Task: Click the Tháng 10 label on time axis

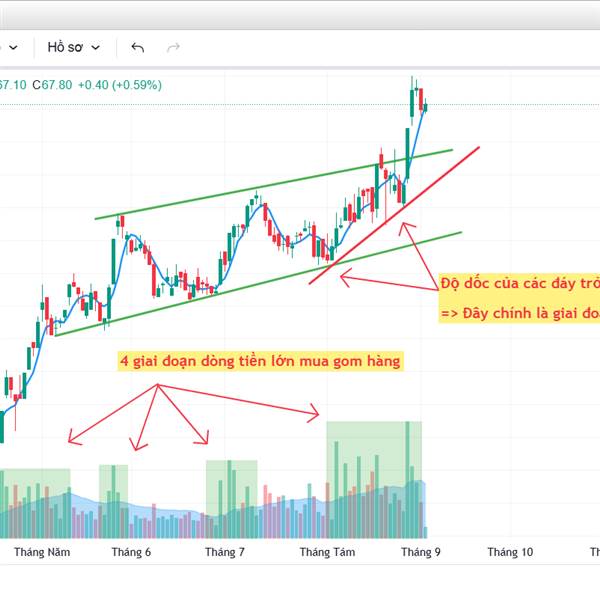Action: click(x=510, y=552)
